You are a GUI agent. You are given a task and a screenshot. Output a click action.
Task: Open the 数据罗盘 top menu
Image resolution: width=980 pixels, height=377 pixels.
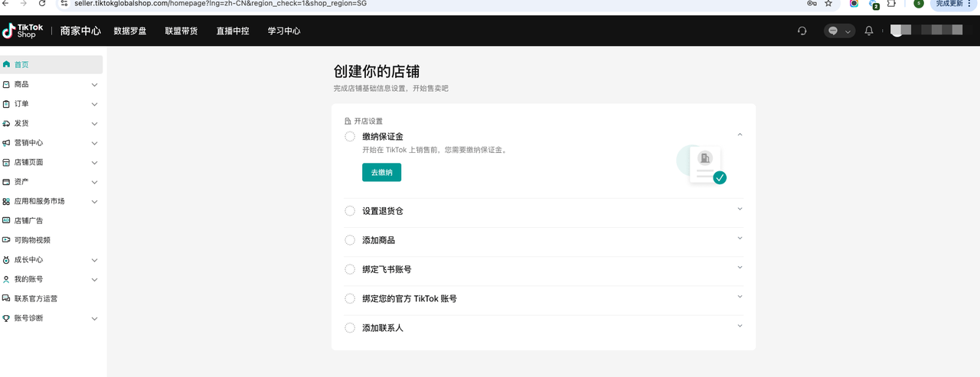[129, 31]
